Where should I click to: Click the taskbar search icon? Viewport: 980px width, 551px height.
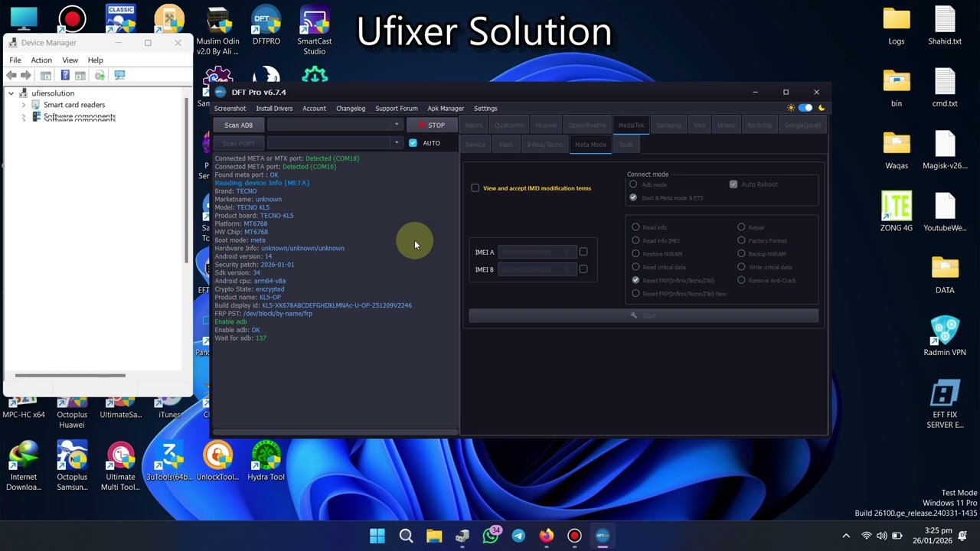tap(406, 536)
